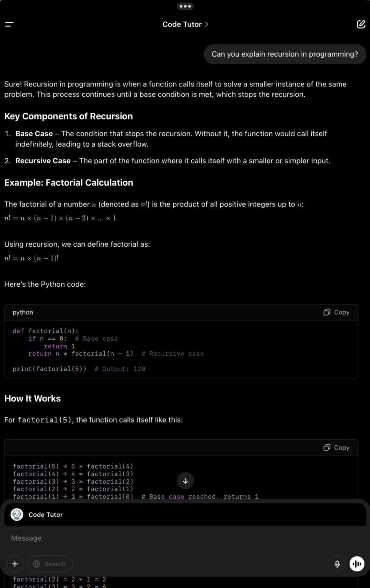
Task: Open the sidebar menu icon
Action: pyautogui.click(x=10, y=24)
